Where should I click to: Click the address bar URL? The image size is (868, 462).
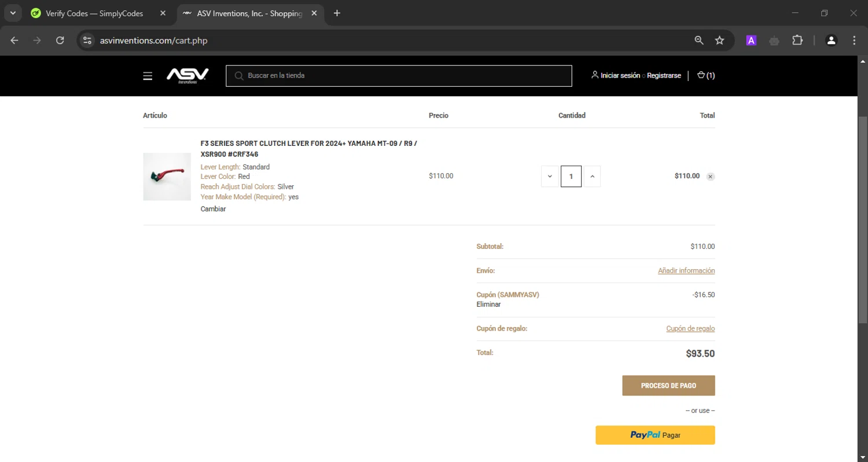click(153, 41)
